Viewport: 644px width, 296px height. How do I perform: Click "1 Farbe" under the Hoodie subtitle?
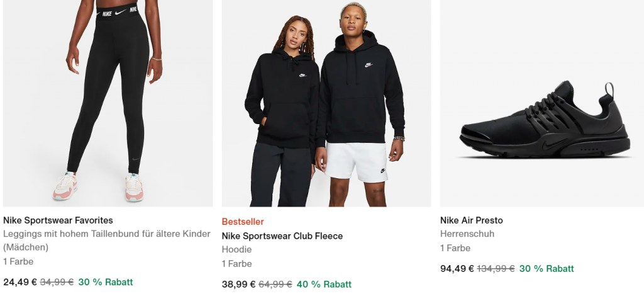[236, 264]
